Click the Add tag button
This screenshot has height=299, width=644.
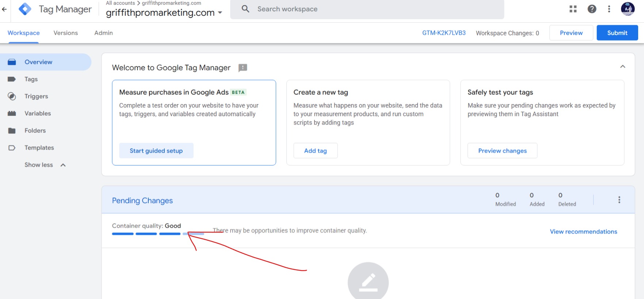tap(316, 151)
